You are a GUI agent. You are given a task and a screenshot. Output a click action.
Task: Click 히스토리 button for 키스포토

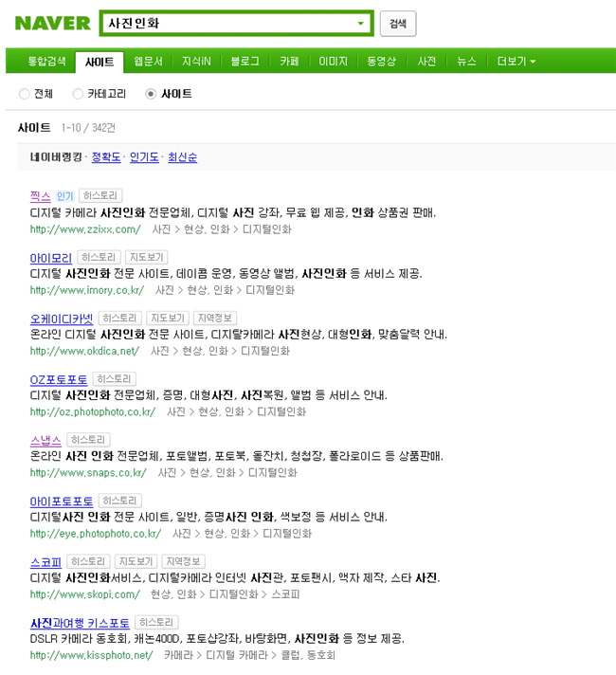pos(156,622)
